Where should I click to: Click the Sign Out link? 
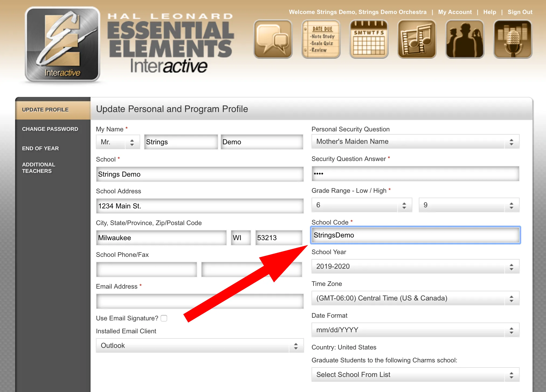[x=520, y=12]
